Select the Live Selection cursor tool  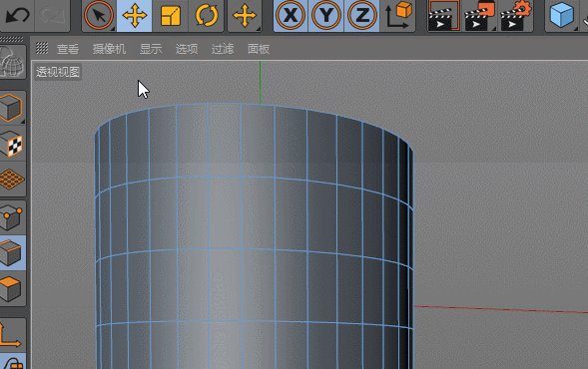pyautogui.click(x=99, y=15)
